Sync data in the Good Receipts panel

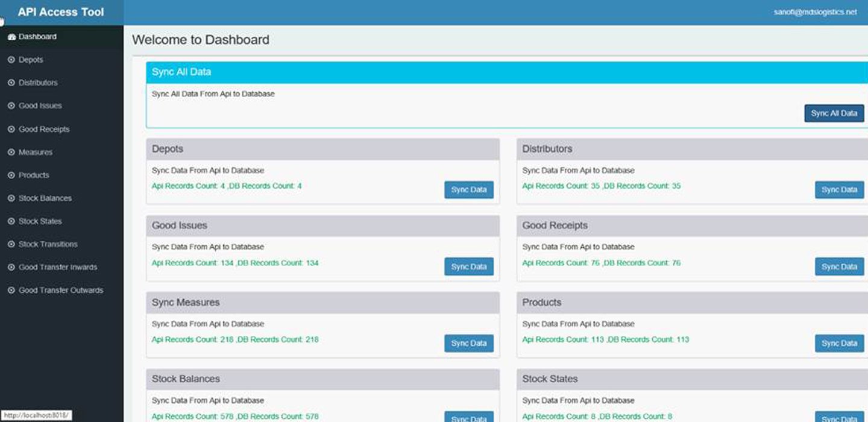click(839, 266)
